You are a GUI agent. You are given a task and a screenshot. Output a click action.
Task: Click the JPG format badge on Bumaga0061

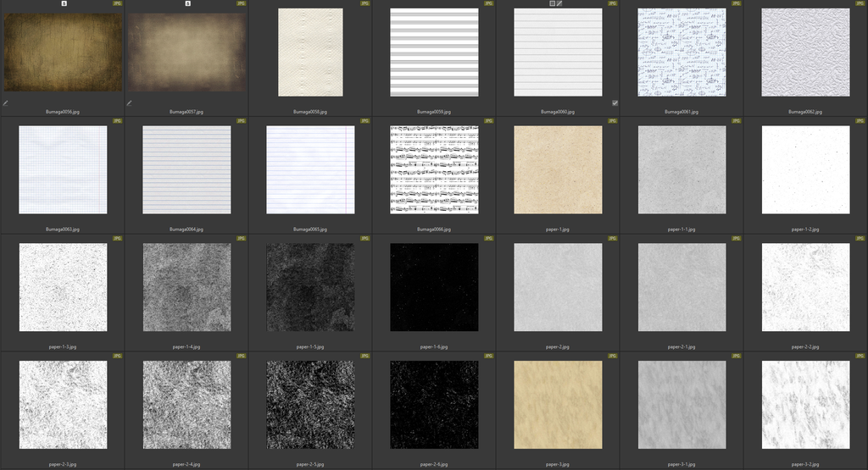coord(736,3)
